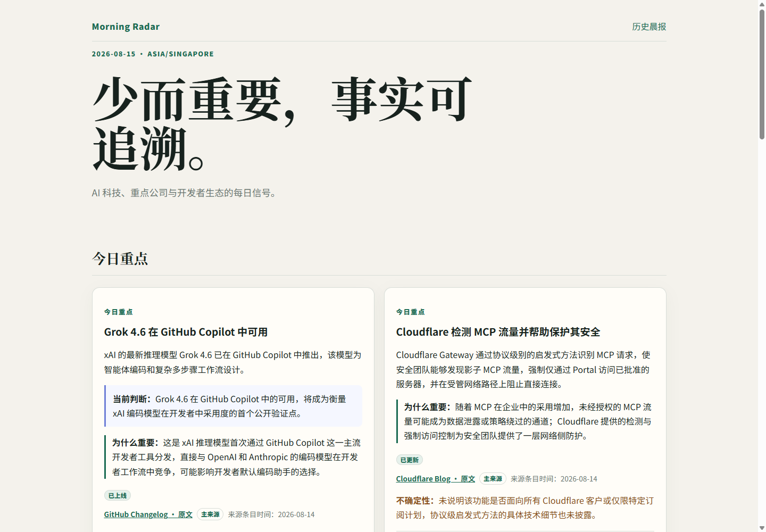This screenshot has width=766, height=532.
Task: Click the ASIA/SINGAPORE timezone label
Action: (x=180, y=54)
